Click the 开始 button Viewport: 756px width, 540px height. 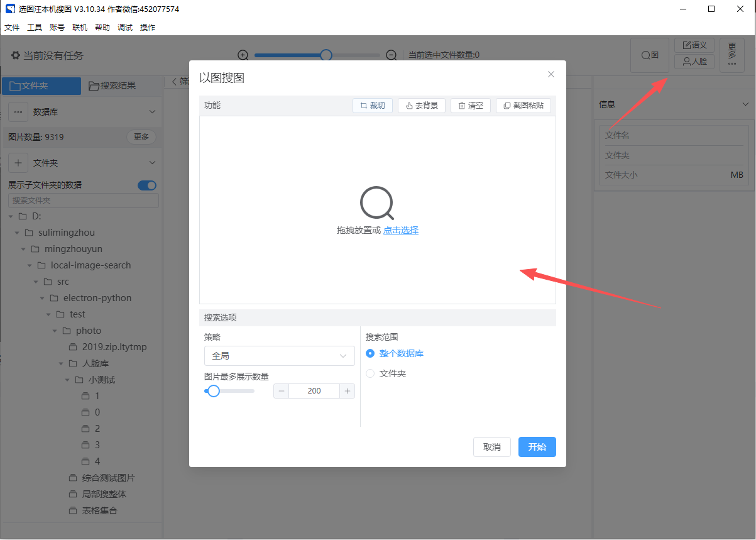click(537, 447)
